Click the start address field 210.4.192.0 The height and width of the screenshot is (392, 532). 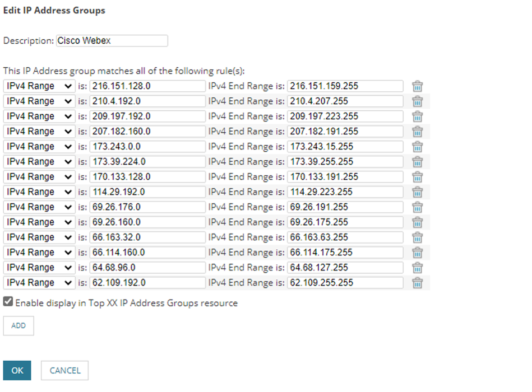147,101
